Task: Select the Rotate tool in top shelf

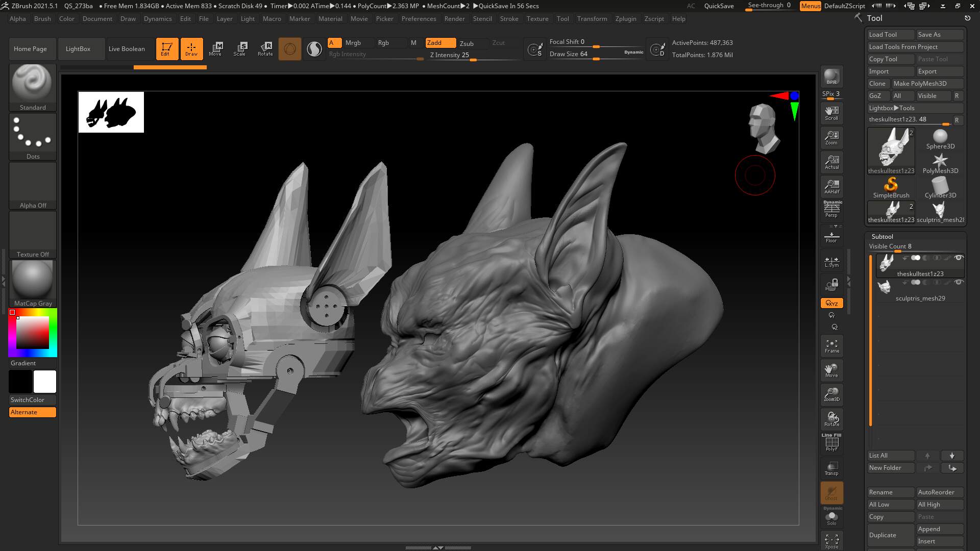Action: click(x=265, y=48)
